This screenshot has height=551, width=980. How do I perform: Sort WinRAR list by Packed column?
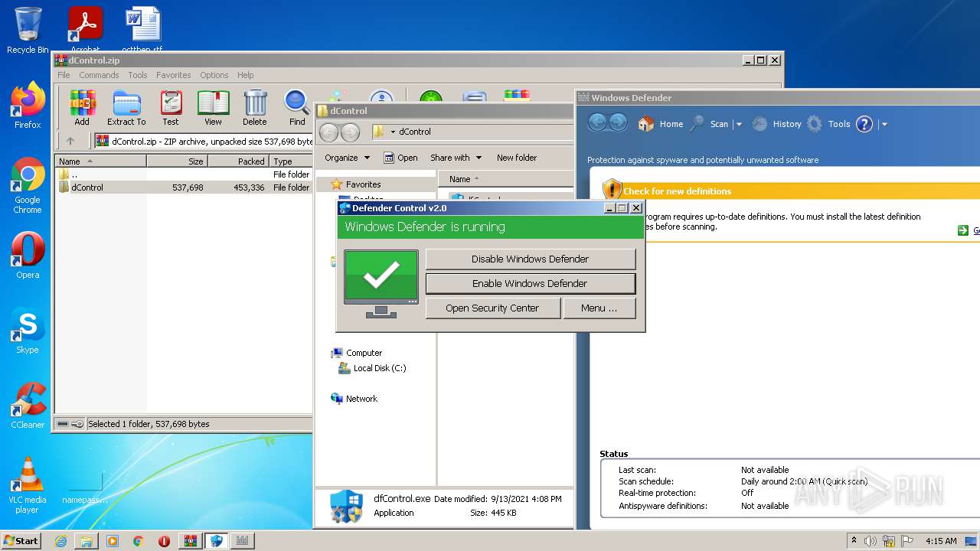click(238, 161)
